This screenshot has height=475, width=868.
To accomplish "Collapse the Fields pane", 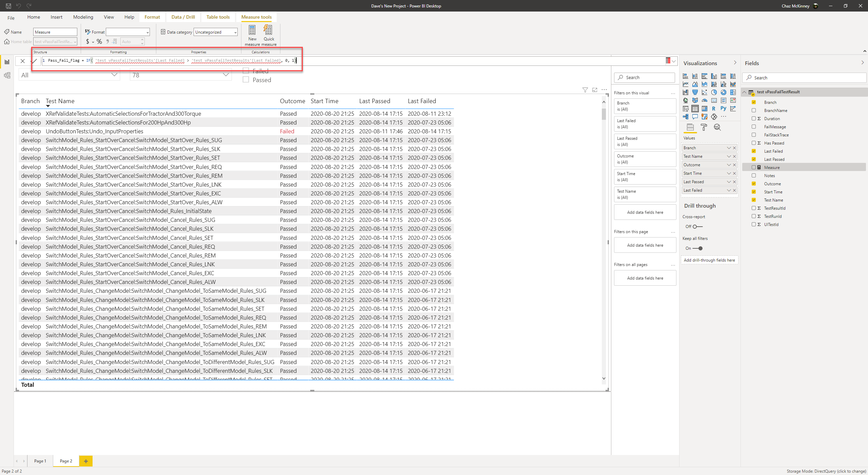I will point(863,63).
